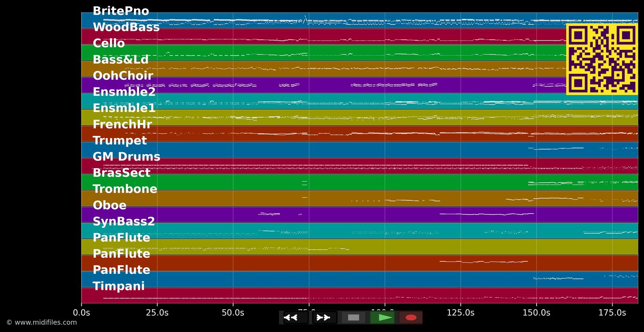The width and height of the screenshot is (644, 332).
Task: Select the GM Drums track label
Action: coord(127,157)
